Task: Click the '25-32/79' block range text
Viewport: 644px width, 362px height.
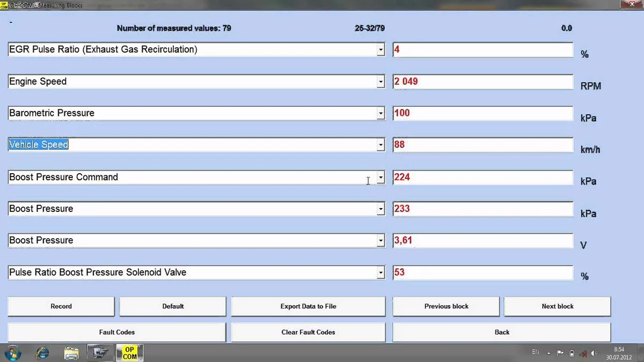Action: point(370,28)
